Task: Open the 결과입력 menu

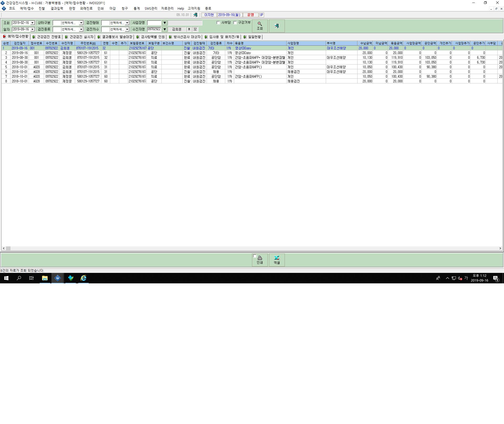Action: coord(57,9)
